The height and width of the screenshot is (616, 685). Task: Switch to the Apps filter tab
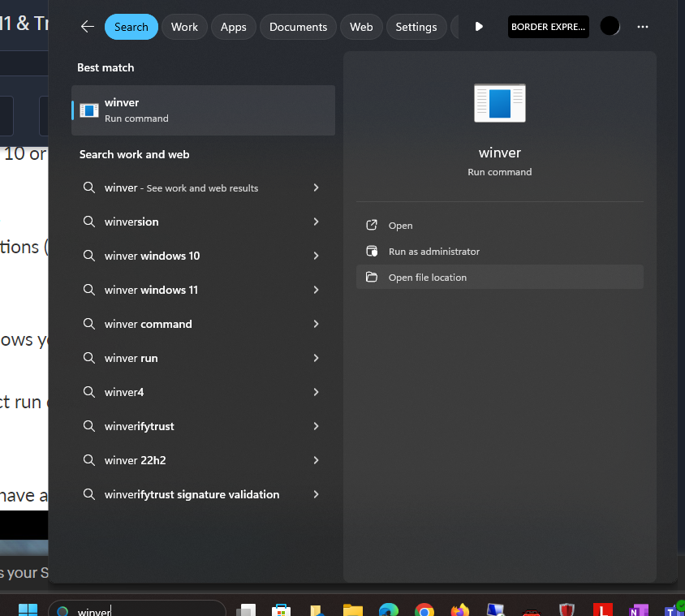click(x=233, y=27)
